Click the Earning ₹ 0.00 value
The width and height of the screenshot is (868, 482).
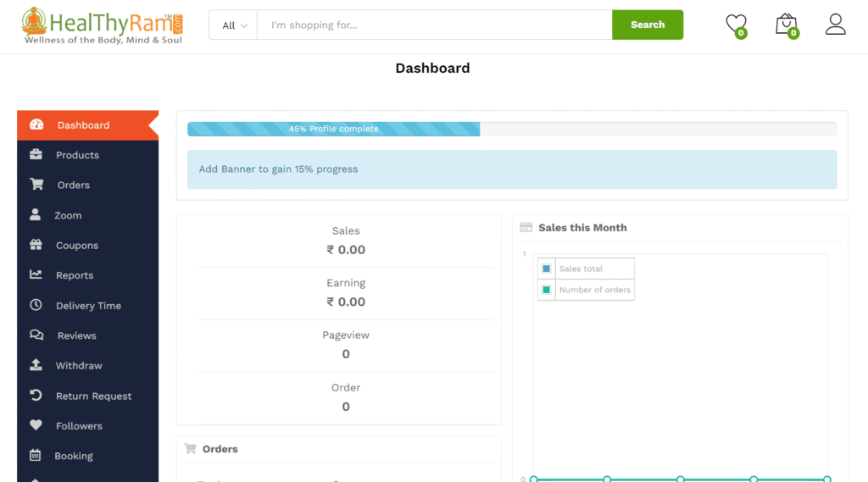[346, 302]
